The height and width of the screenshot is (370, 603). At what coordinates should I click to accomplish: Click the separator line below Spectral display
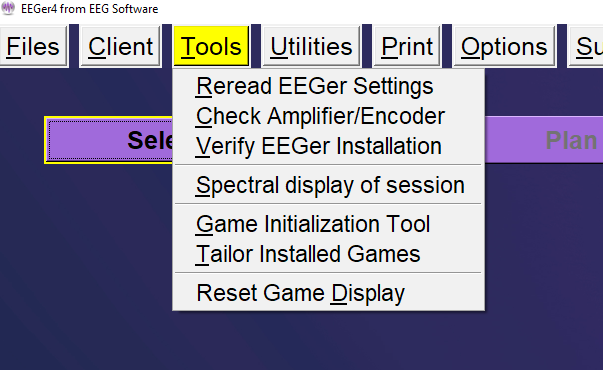[328, 203]
